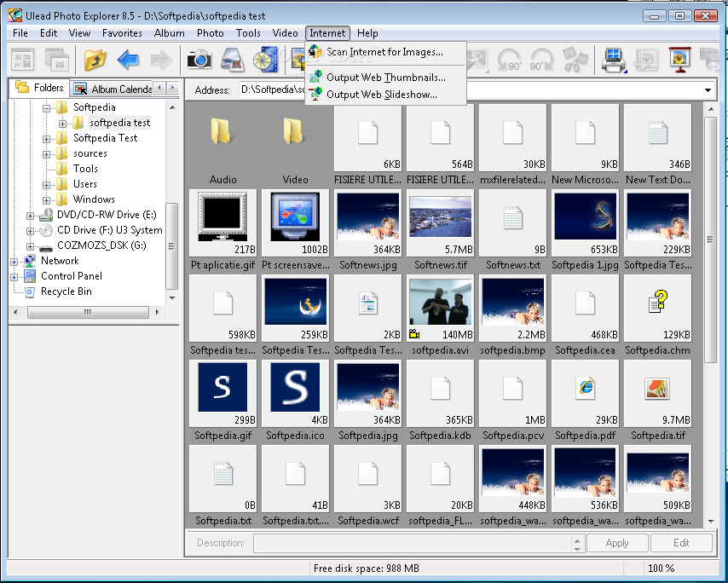Image resolution: width=728 pixels, height=583 pixels.
Task: Click the blue Back arrow
Action: [x=128, y=60]
